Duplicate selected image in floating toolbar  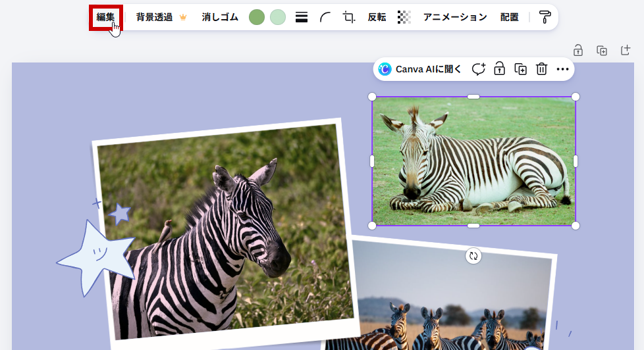(x=520, y=69)
